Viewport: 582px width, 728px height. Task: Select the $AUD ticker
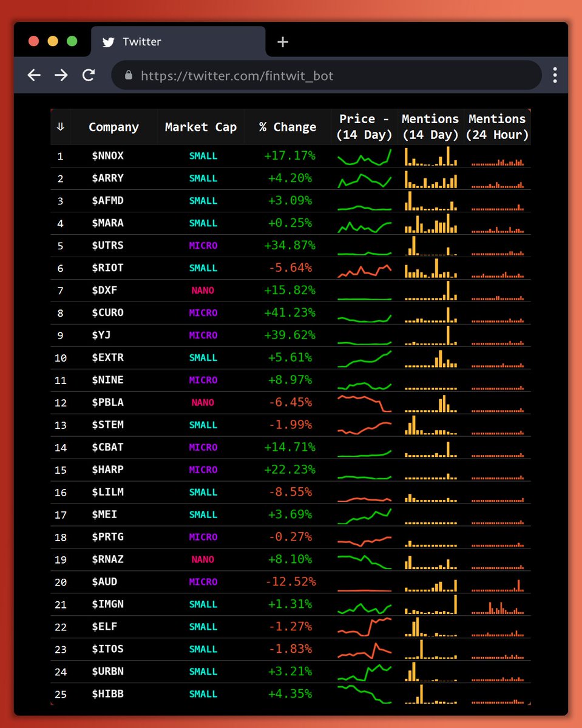tap(104, 582)
